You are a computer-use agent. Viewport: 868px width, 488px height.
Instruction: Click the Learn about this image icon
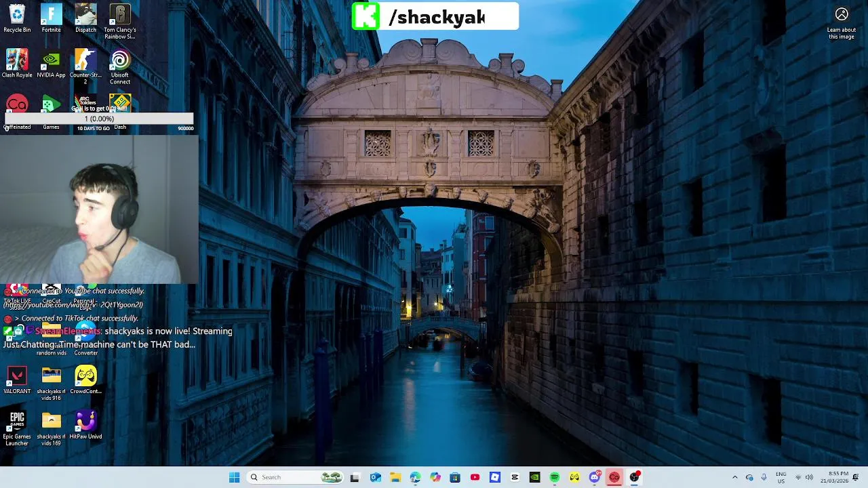[x=842, y=15]
